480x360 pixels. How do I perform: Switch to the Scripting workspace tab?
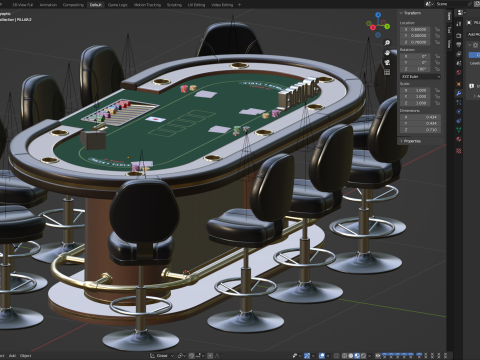point(174,5)
